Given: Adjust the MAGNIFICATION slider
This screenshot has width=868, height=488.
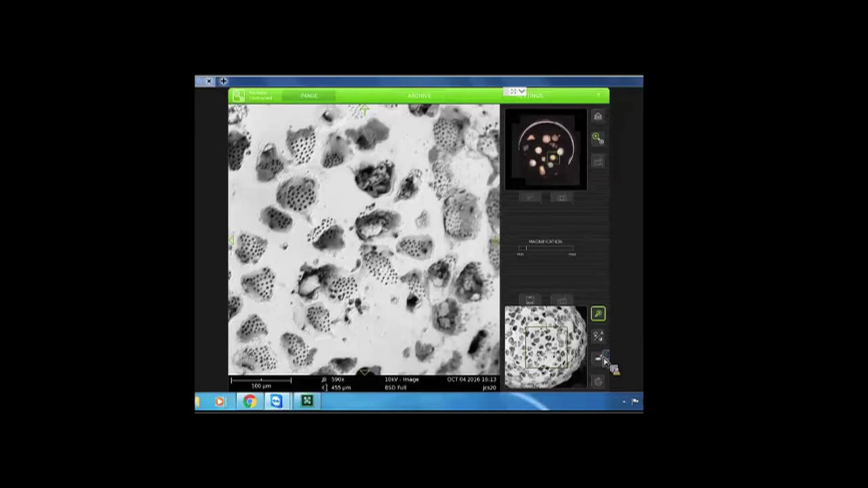Looking at the screenshot, I should [547, 249].
